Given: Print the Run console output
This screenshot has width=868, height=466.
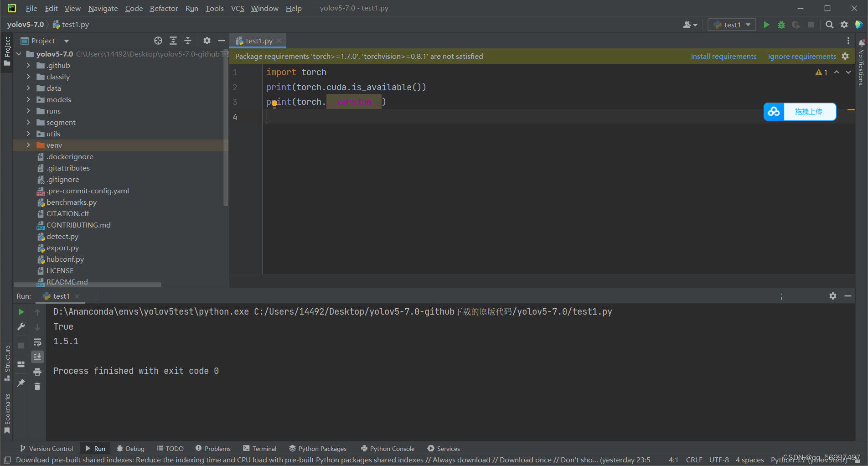Looking at the screenshot, I should (x=37, y=372).
